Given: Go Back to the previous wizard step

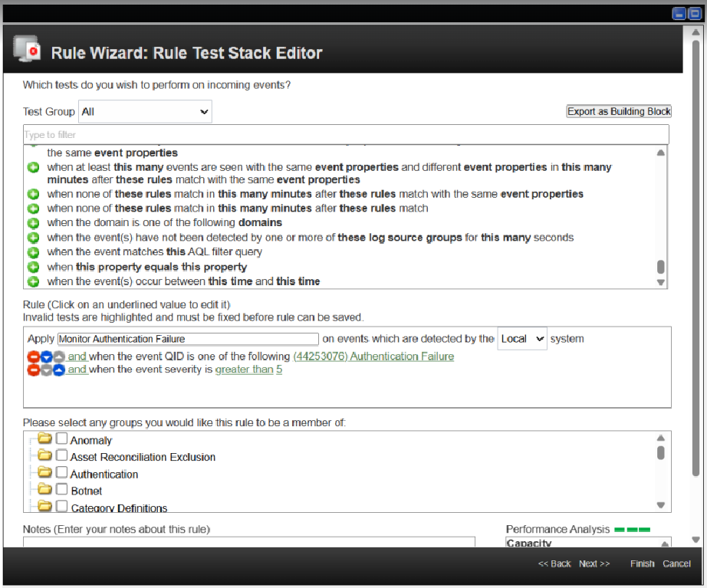Looking at the screenshot, I should (x=554, y=563).
